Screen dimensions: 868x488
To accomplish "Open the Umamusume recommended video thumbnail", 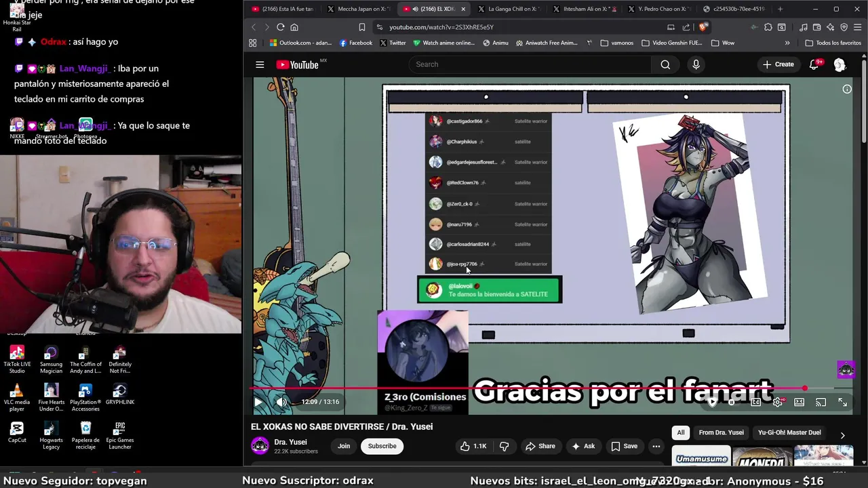I will [701, 456].
